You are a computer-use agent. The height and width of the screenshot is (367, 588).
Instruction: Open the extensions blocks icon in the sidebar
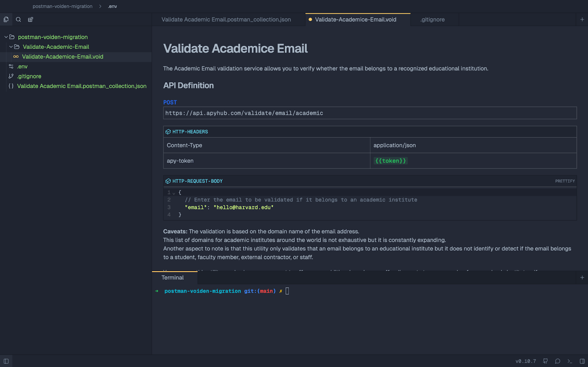point(30,19)
